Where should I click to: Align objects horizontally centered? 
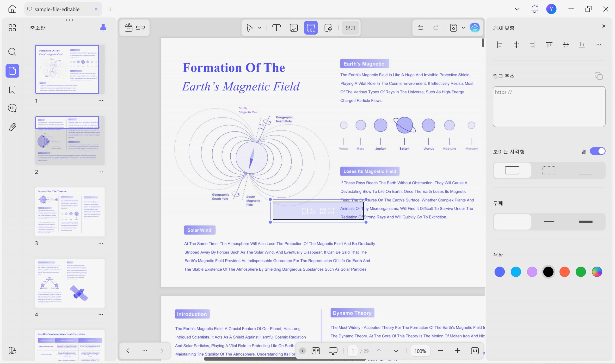pos(516,45)
